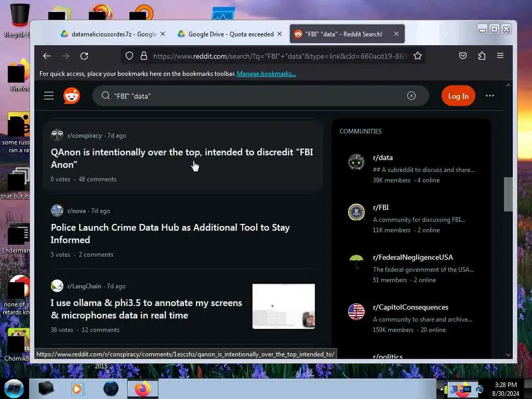Open the ollama & phi3.5 annotate screens post

tap(146, 309)
